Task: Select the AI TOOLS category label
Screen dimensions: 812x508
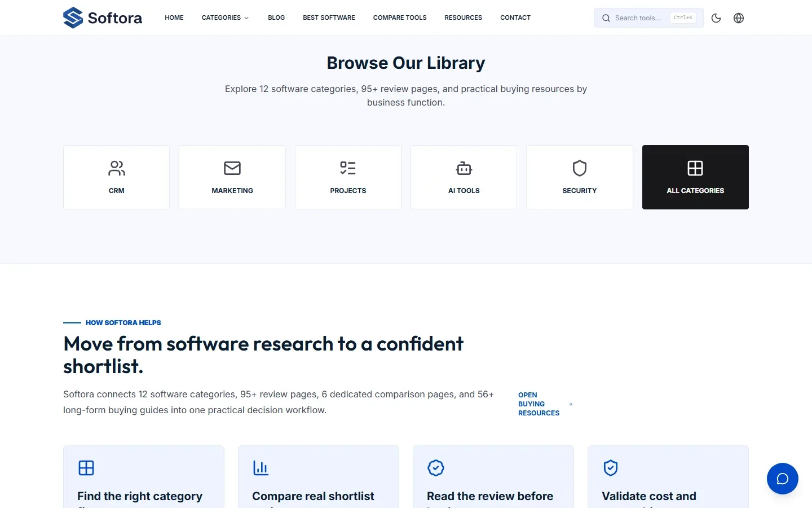Action: tap(464, 191)
